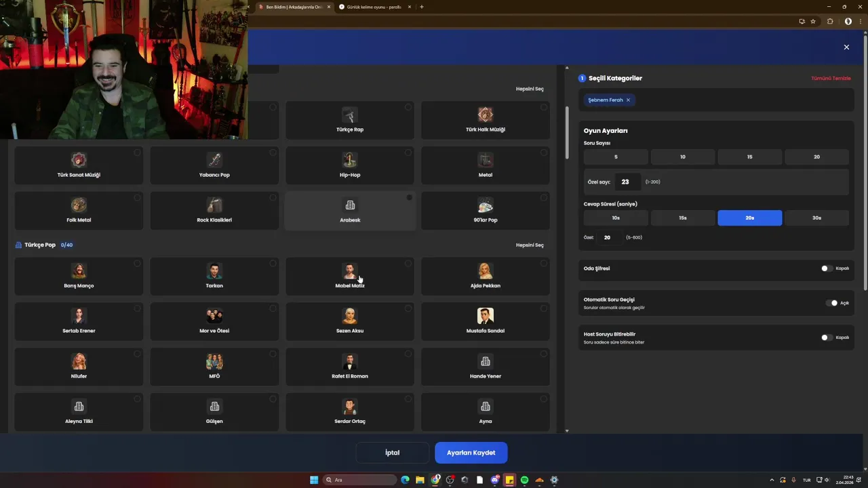Tick the circle on the Sezen Aksu card

tap(408, 308)
